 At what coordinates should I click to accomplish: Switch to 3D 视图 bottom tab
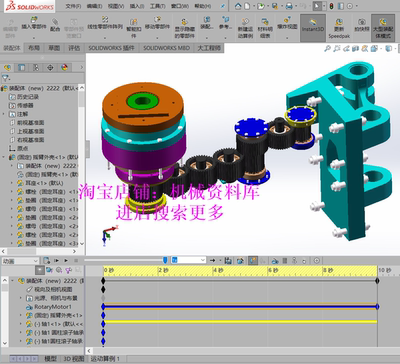(74, 359)
